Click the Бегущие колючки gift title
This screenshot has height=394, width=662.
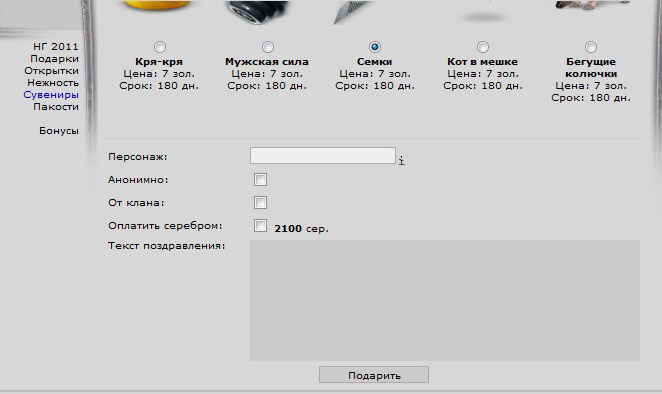coord(591,68)
